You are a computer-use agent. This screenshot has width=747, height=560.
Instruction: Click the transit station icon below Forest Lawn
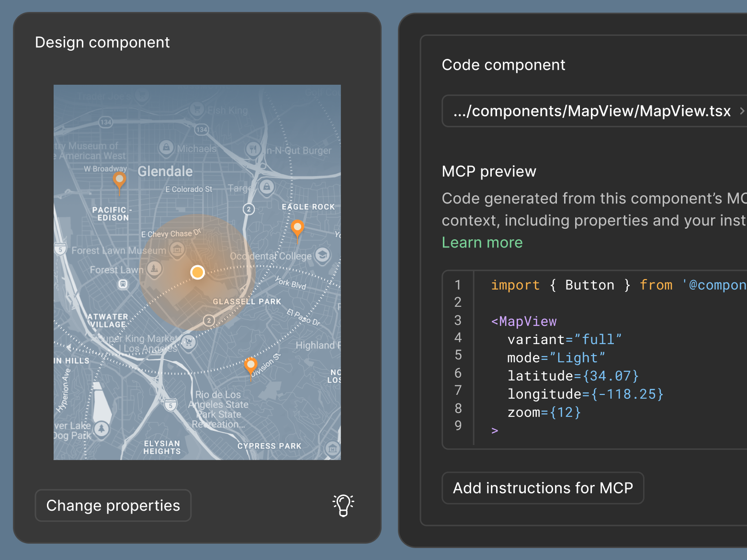coord(123,284)
